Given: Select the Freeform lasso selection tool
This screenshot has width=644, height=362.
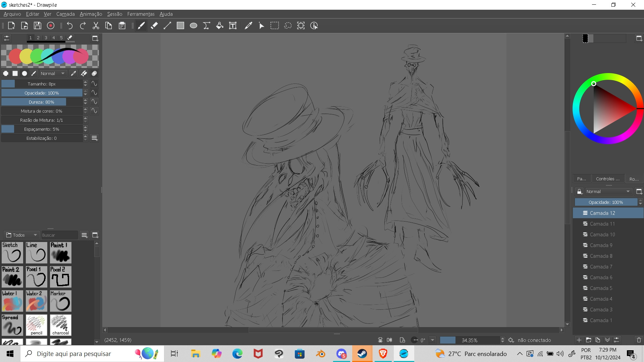Looking at the screenshot, I should (x=288, y=25).
